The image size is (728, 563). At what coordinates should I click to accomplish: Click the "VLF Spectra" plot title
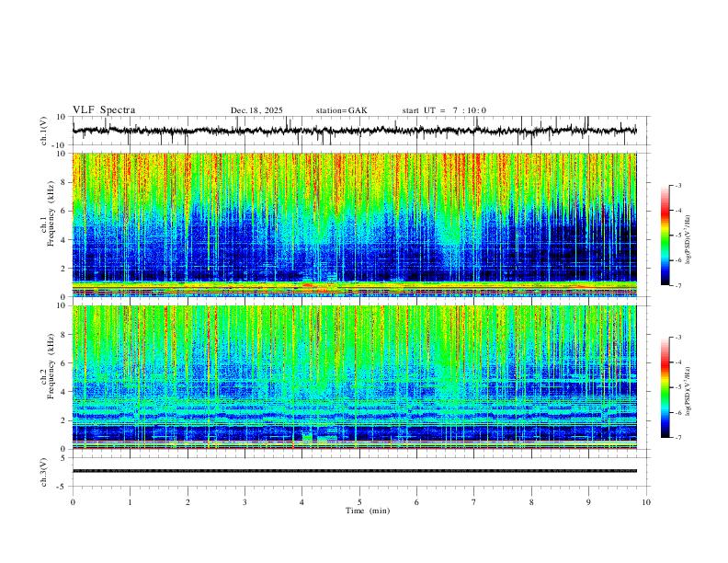[x=104, y=110]
